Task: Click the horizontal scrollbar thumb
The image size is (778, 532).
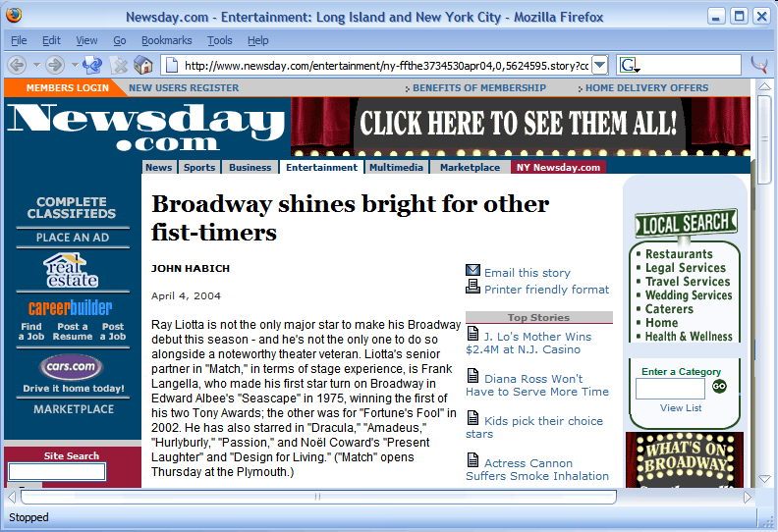Action: click(x=318, y=497)
